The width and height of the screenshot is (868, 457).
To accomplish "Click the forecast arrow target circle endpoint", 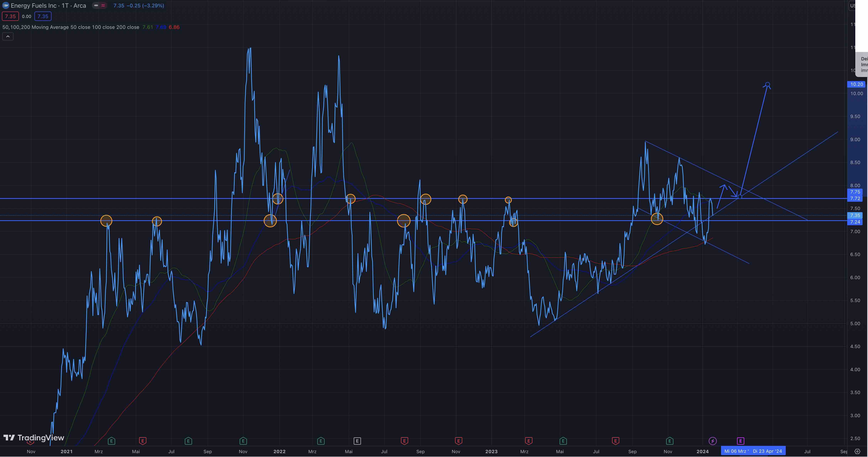I will 767,85.
